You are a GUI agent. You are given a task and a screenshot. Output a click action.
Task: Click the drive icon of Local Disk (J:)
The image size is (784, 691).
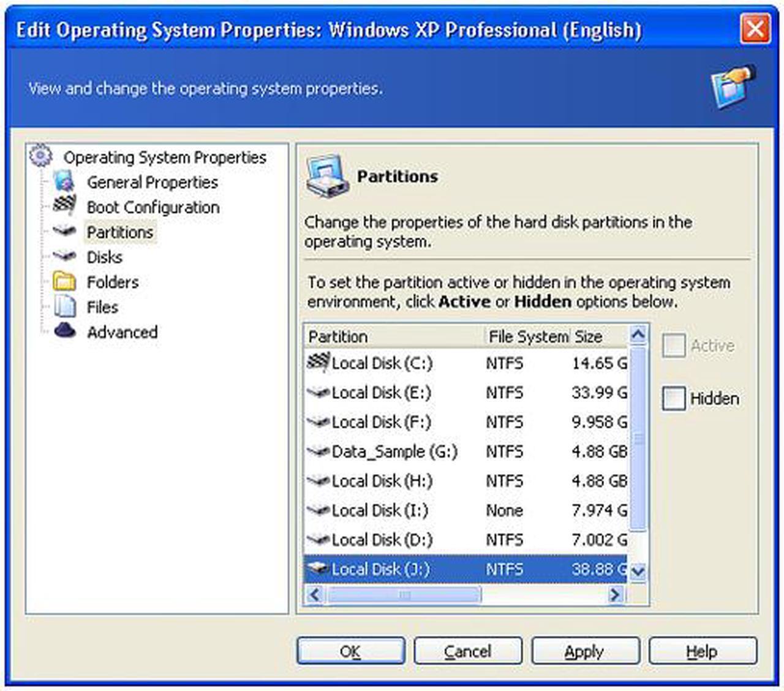point(318,569)
